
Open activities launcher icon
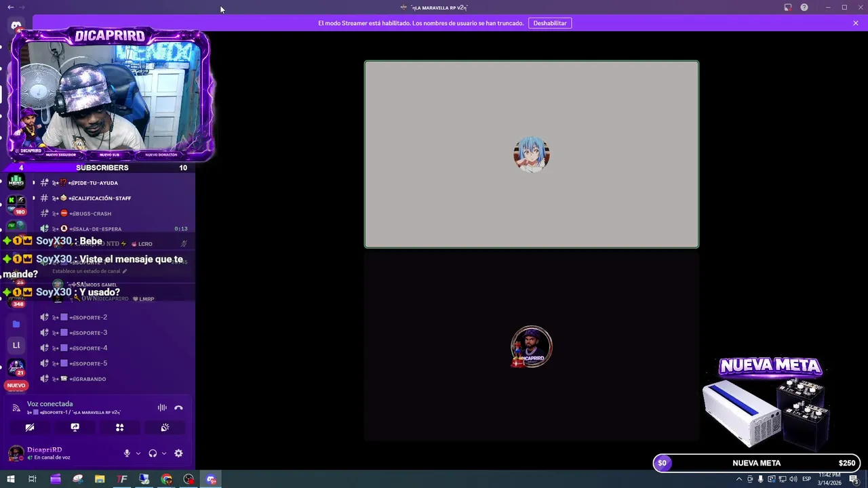coord(120,428)
